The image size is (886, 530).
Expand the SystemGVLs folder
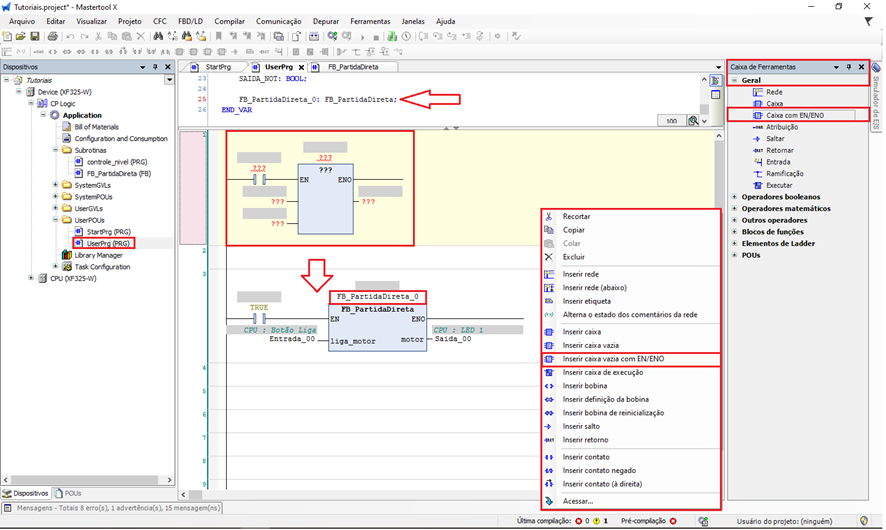tap(55, 185)
